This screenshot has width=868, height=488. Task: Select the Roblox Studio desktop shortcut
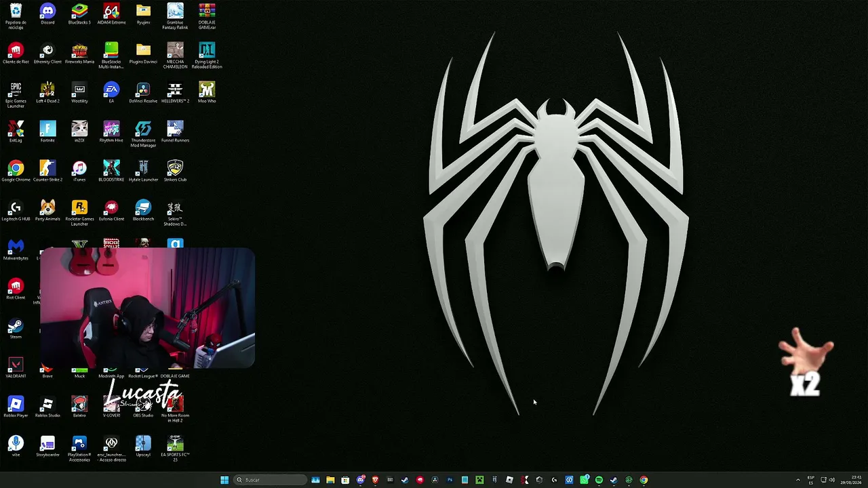coord(47,407)
